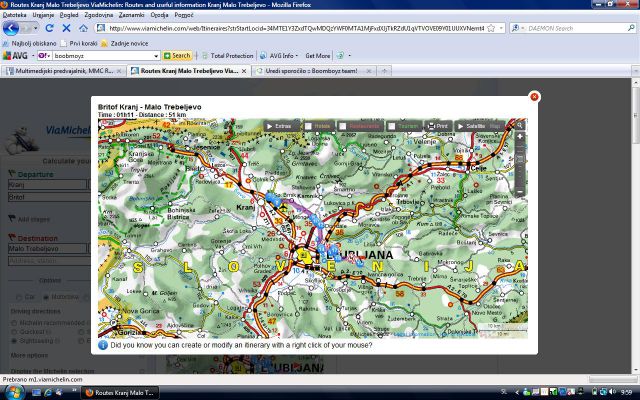
Task: Click the DAEMON Search input box
Action: pyautogui.click(x=576, y=28)
